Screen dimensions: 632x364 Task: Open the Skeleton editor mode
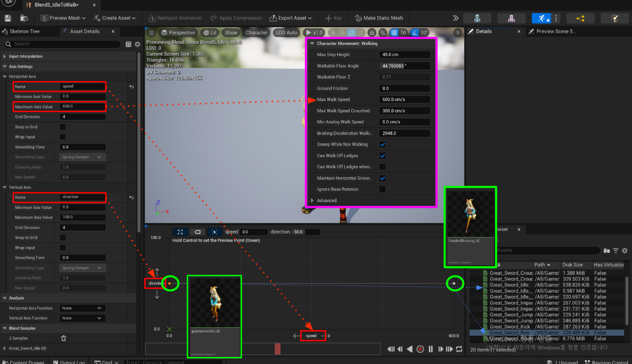click(x=477, y=18)
